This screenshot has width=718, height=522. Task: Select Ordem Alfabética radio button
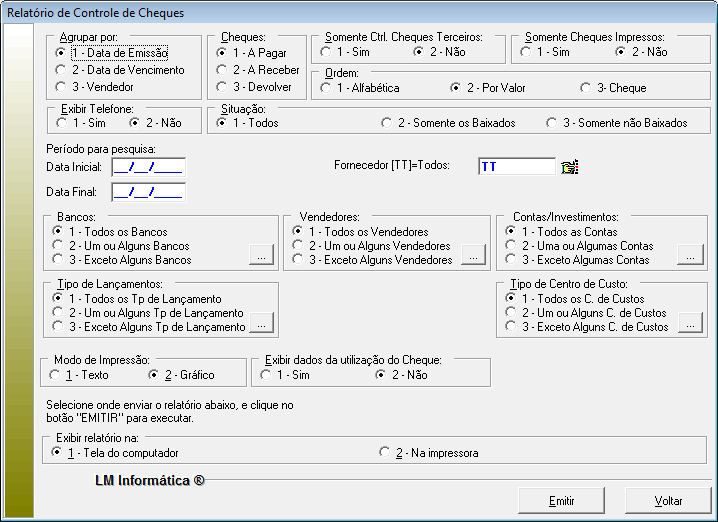[x=326, y=88]
